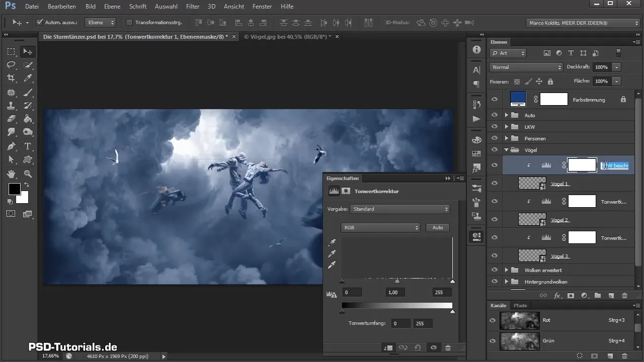
Task: Enable Transformationsstrg. checkbox
Action: click(129, 23)
